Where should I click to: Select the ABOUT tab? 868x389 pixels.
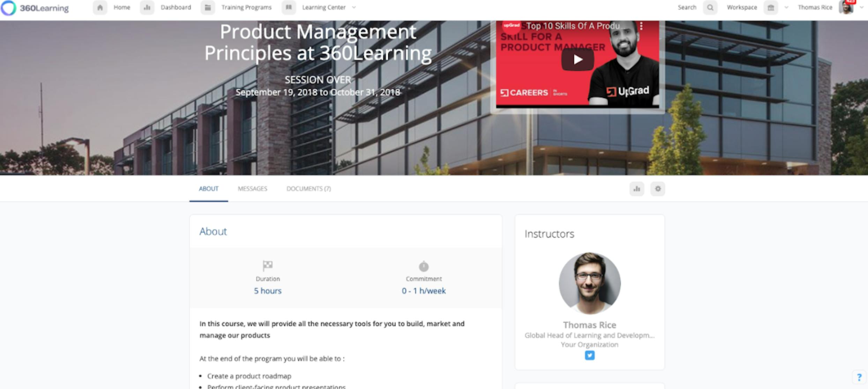(x=208, y=189)
